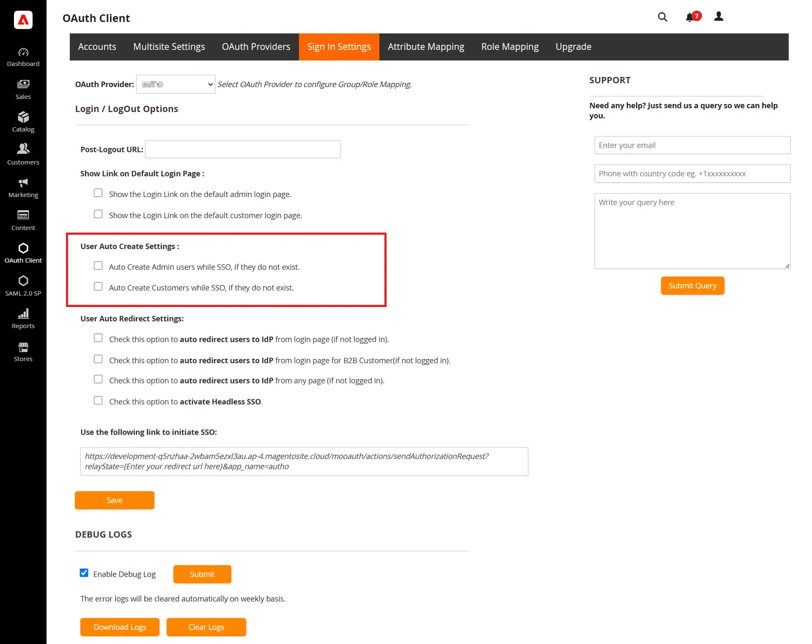The height and width of the screenshot is (644, 812).
Task: Click the Enter your email field
Action: pos(692,145)
